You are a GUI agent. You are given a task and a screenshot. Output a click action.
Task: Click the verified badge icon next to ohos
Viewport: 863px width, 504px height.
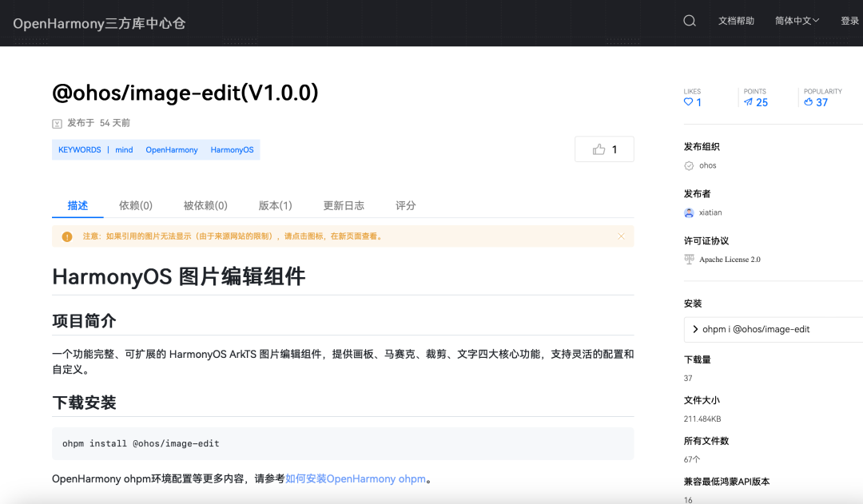[689, 165]
